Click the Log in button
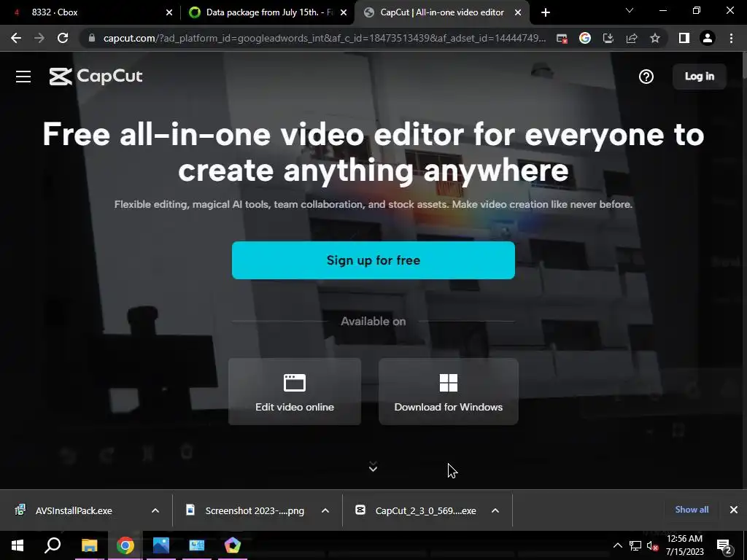 pyautogui.click(x=700, y=76)
